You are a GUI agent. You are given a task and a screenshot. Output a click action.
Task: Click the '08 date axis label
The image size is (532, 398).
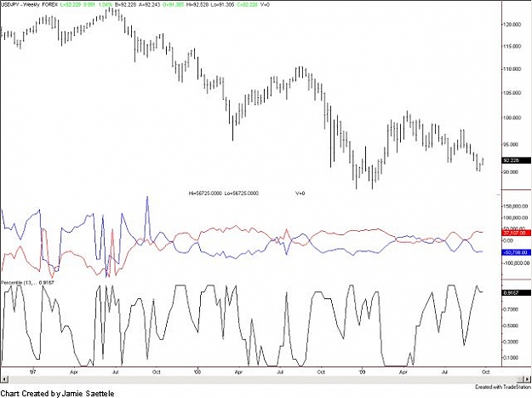[197, 372]
